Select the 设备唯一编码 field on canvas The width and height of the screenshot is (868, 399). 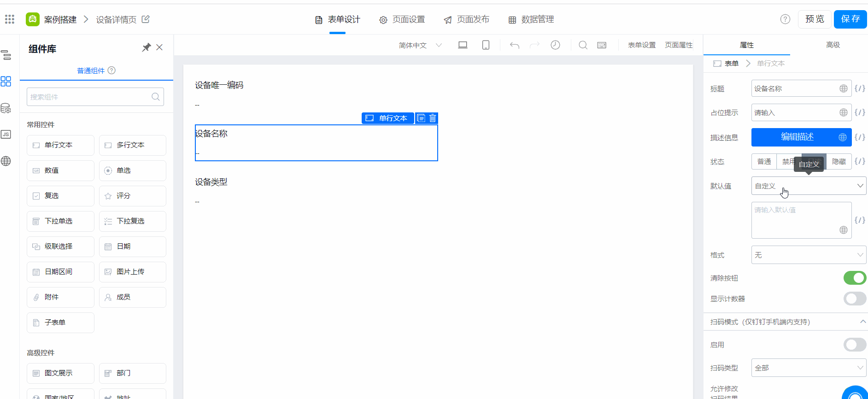pos(316,94)
